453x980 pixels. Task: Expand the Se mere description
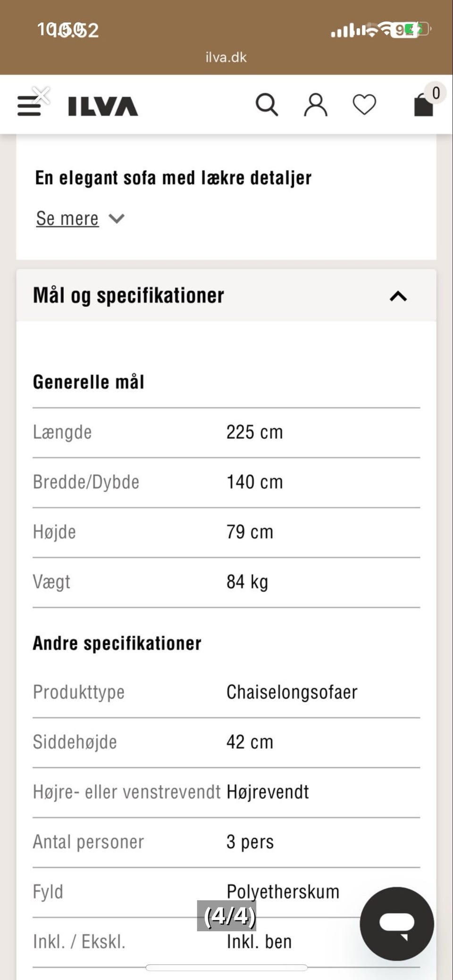click(67, 218)
